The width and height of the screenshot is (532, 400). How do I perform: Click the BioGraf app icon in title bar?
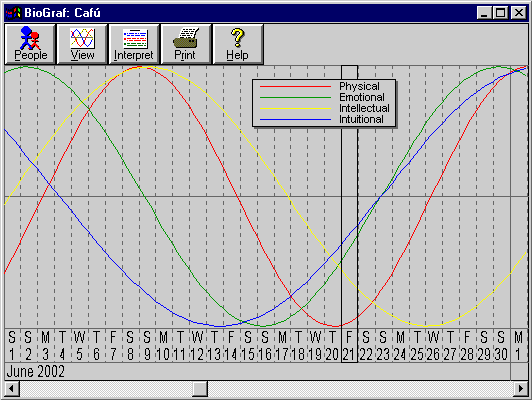click(x=13, y=13)
